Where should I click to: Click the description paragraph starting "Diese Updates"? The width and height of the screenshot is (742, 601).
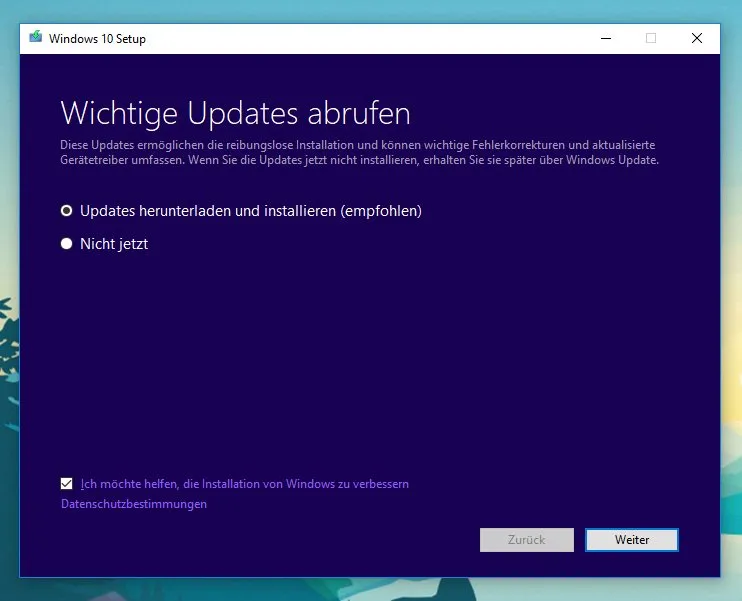tap(360, 152)
